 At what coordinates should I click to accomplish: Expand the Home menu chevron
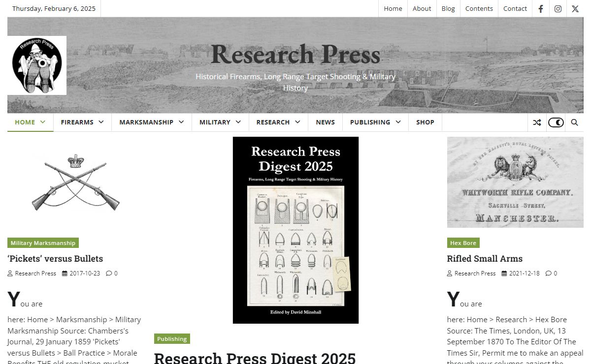coord(43,122)
